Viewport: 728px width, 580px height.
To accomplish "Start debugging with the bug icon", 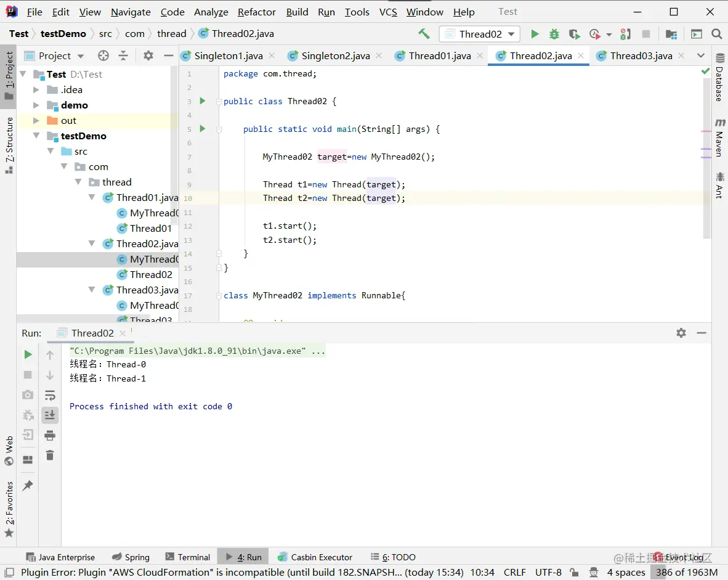I will (x=554, y=34).
